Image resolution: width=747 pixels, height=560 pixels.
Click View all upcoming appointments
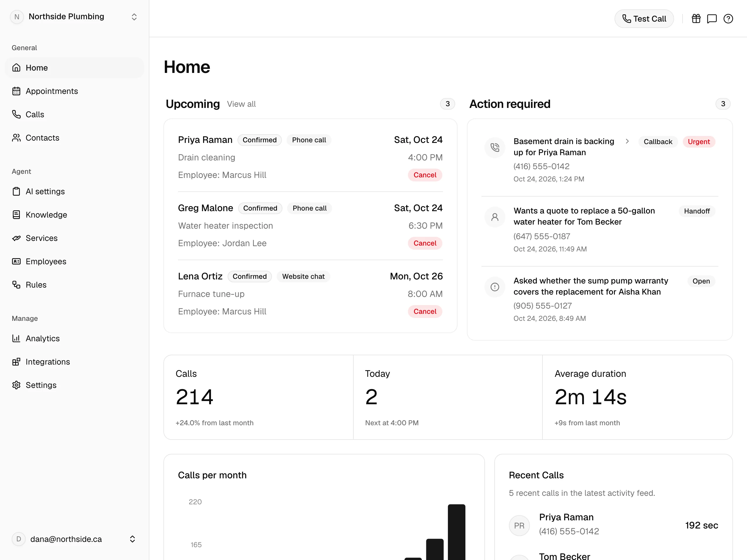241,104
